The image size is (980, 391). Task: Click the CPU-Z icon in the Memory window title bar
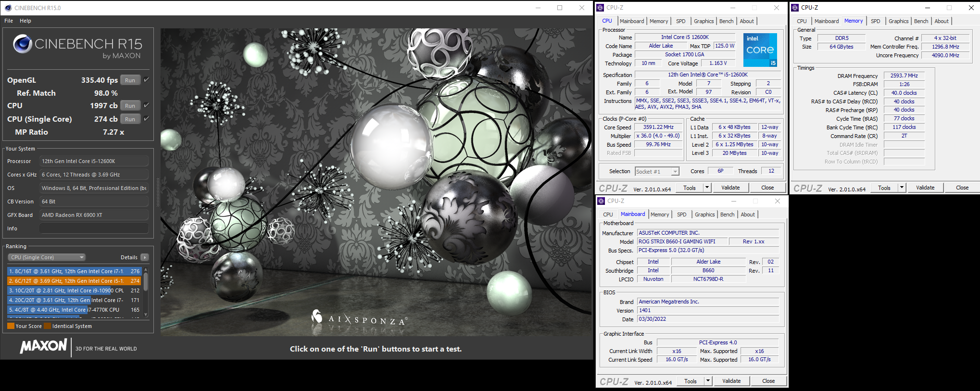[795, 8]
